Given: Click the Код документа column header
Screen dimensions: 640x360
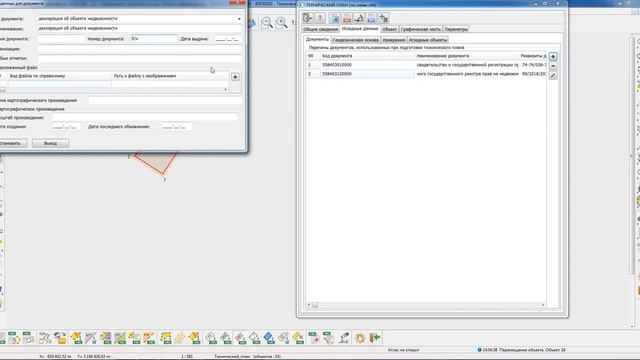Looking at the screenshot, I should click(x=367, y=56).
